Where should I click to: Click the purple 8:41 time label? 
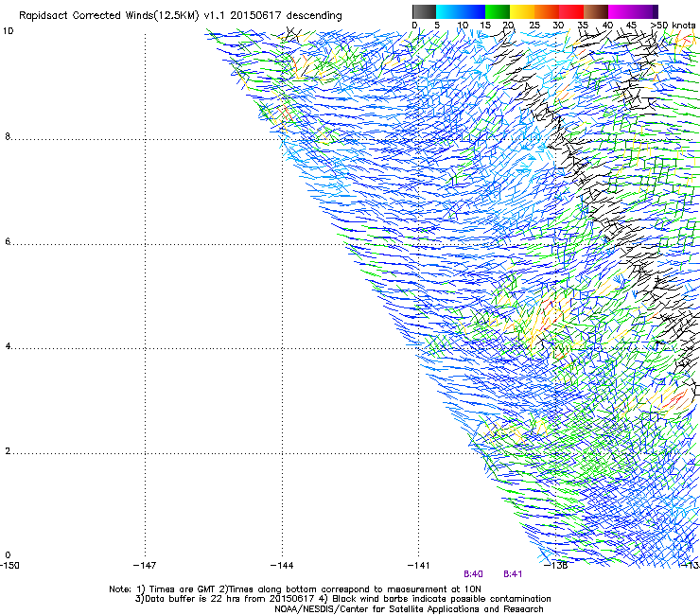513,574
